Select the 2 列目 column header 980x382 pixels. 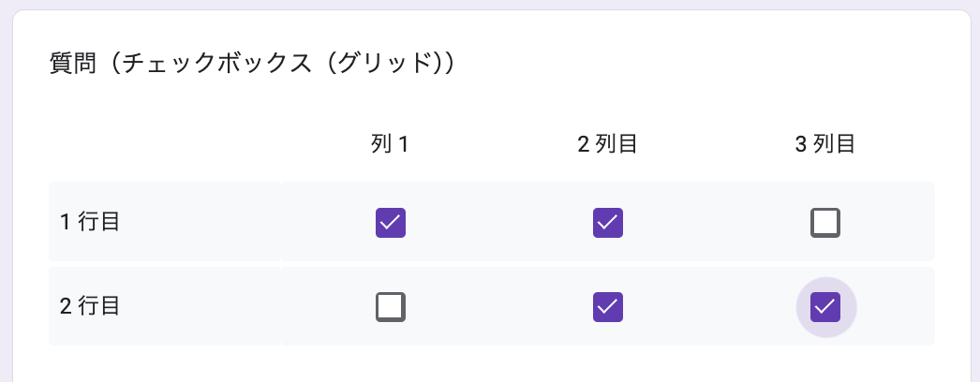click(x=608, y=144)
